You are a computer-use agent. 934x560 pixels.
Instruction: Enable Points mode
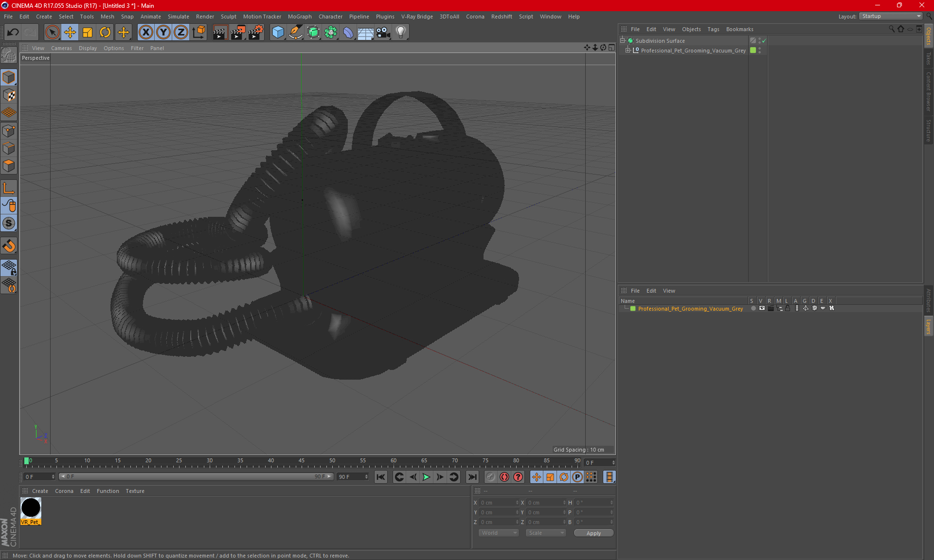[9, 131]
